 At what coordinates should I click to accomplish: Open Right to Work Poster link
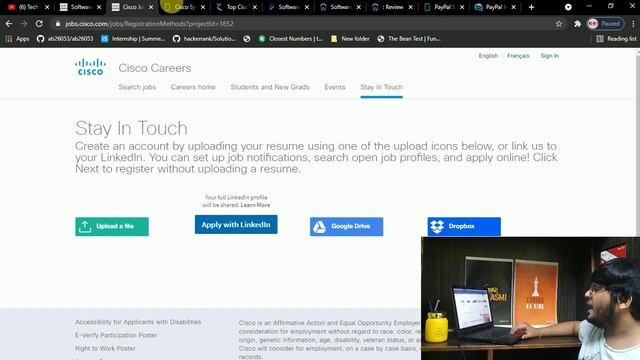coord(105,348)
